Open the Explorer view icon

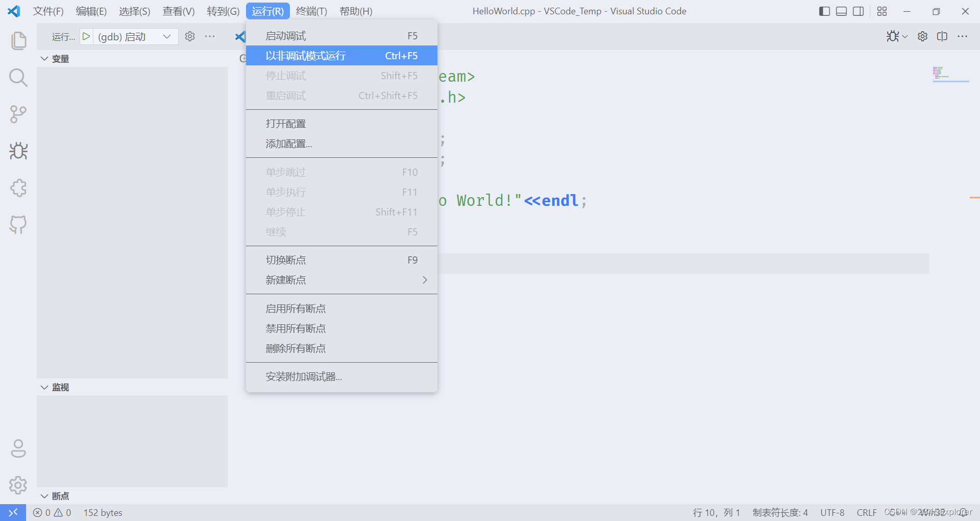[18, 40]
